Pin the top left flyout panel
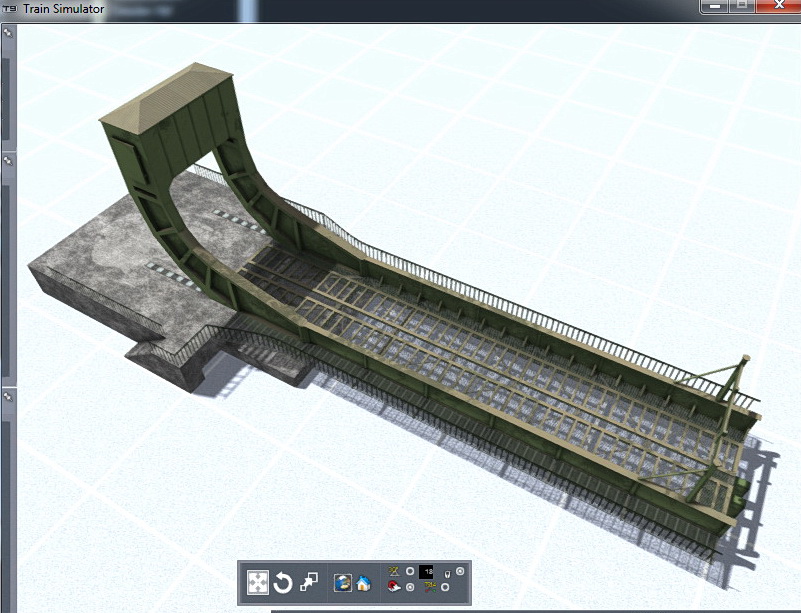 [8, 32]
